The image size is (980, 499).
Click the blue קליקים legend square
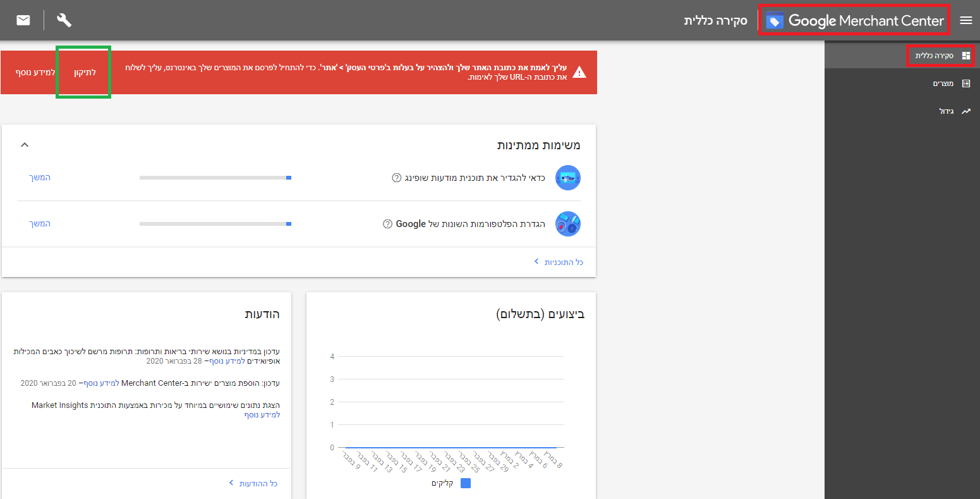(466, 483)
